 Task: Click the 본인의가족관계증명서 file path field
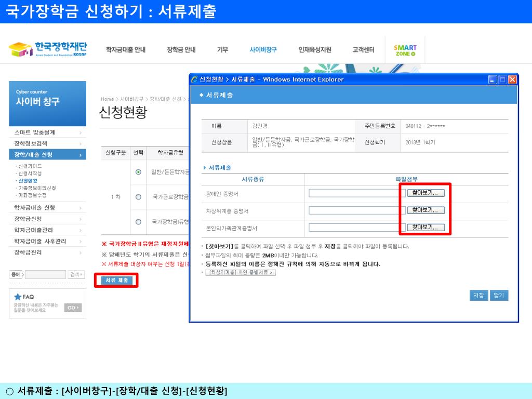tap(357, 228)
